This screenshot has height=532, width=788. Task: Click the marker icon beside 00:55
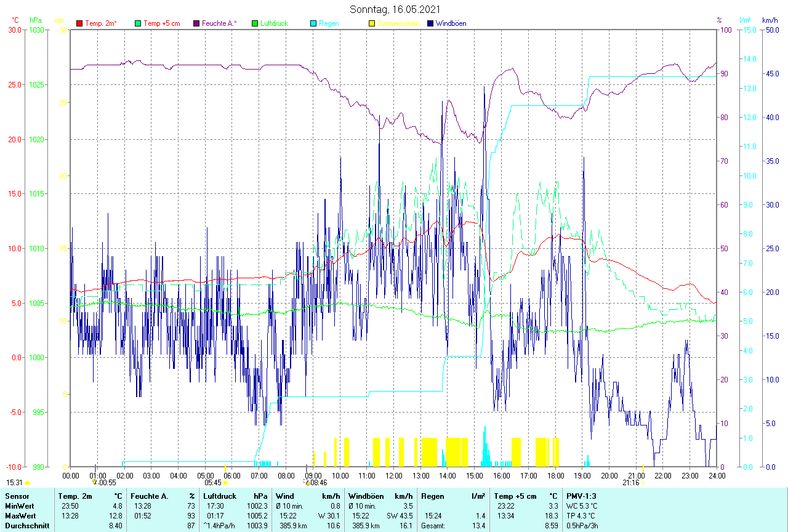(x=94, y=483)
